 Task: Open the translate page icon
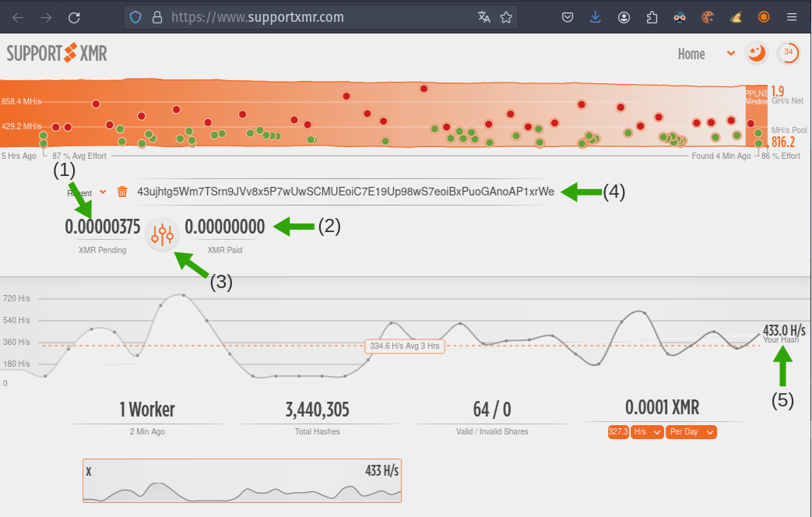483,17
